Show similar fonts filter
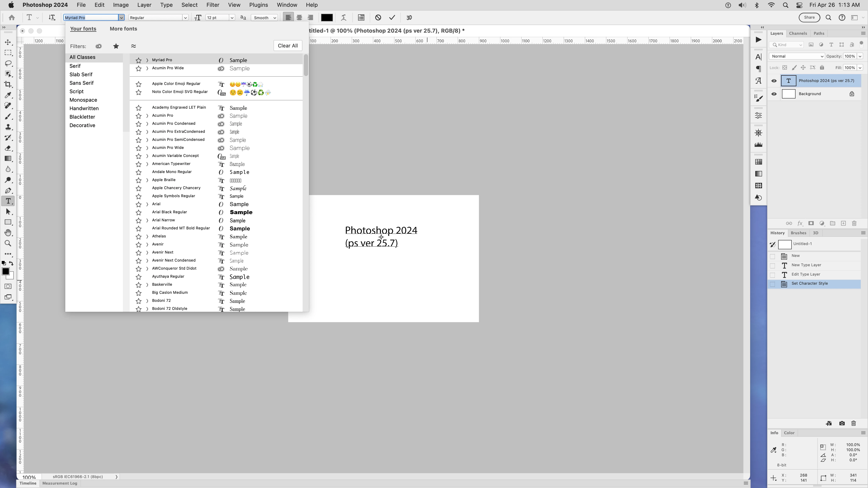The image size is (868, 488). tap(134, 46)
